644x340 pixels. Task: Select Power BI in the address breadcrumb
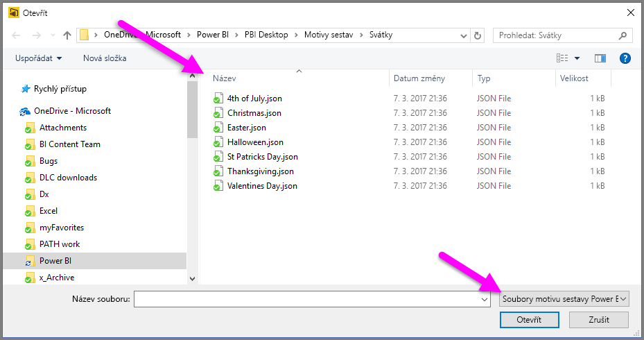pos(213,35)
